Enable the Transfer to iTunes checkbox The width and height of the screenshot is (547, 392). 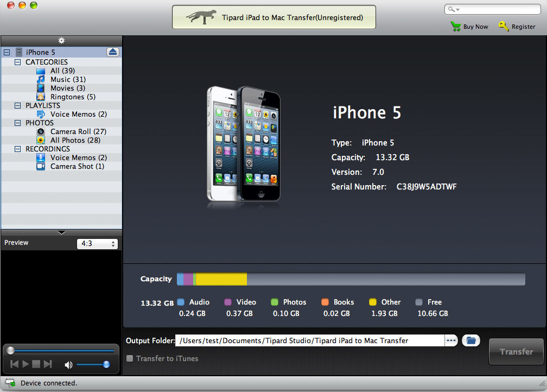point(130,358)
